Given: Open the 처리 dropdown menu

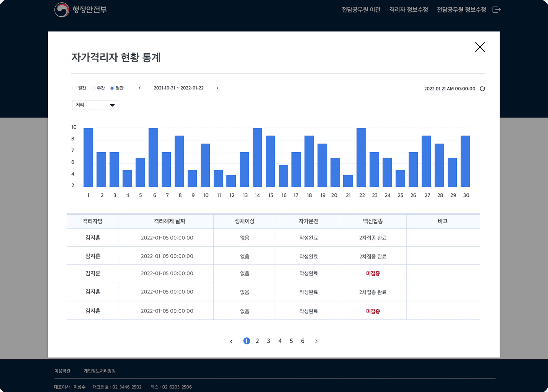Looking at the screenshot, I should (x=95, y=105).
